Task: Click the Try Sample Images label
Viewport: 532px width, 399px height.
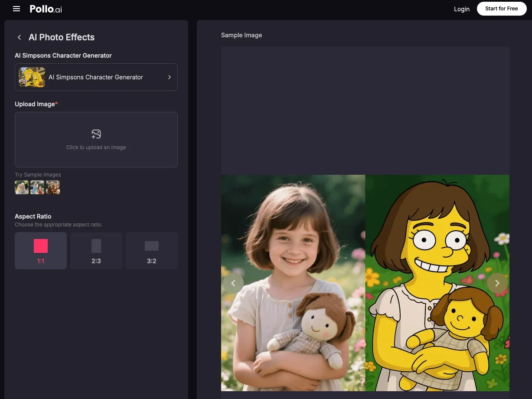Action: tap(38, 175)
